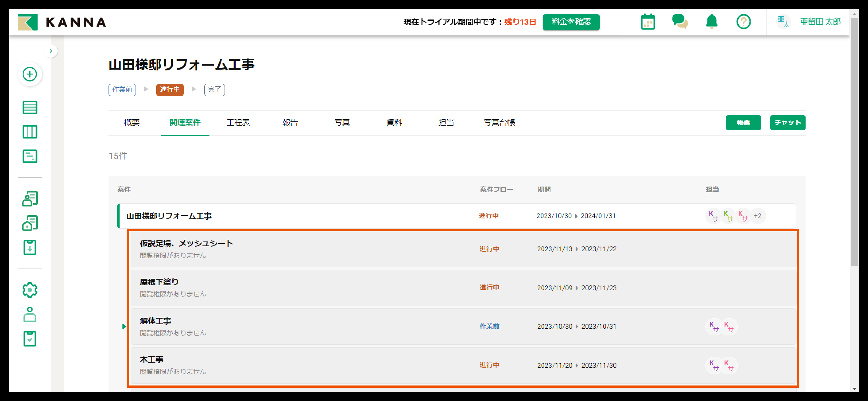Screen dimensions: 868x401
Task: Set project status to 作業前
Action: [122, 90]
